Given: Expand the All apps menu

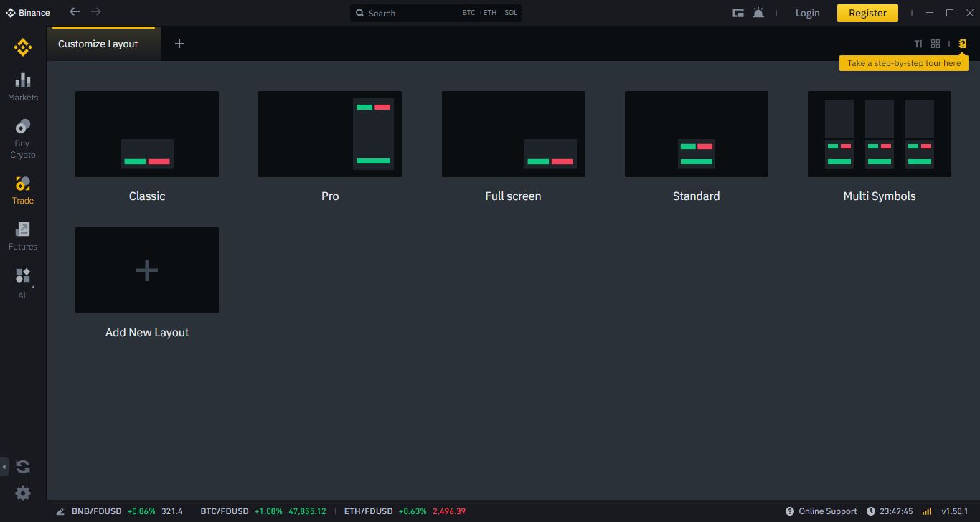Looking at the screenshot, I should click(23, 284).
